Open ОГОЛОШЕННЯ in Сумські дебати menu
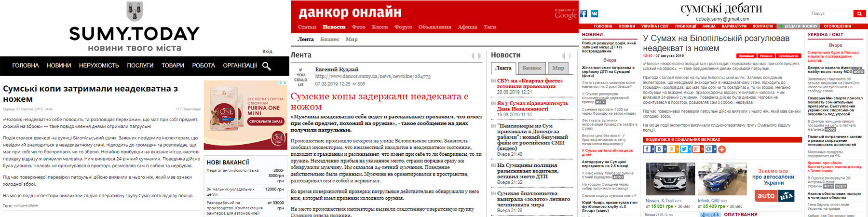The height and width of the screenshot is (217, 868). point(837,27)
